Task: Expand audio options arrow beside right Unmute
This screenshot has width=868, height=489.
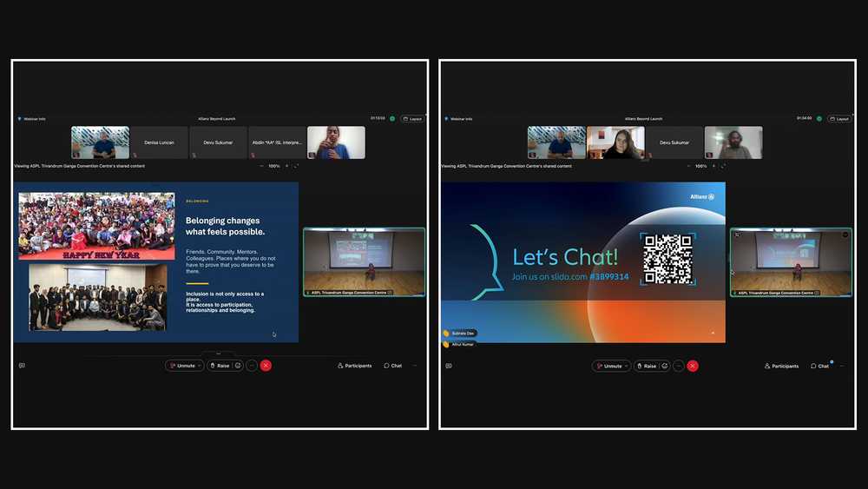Action: [626, 366]
